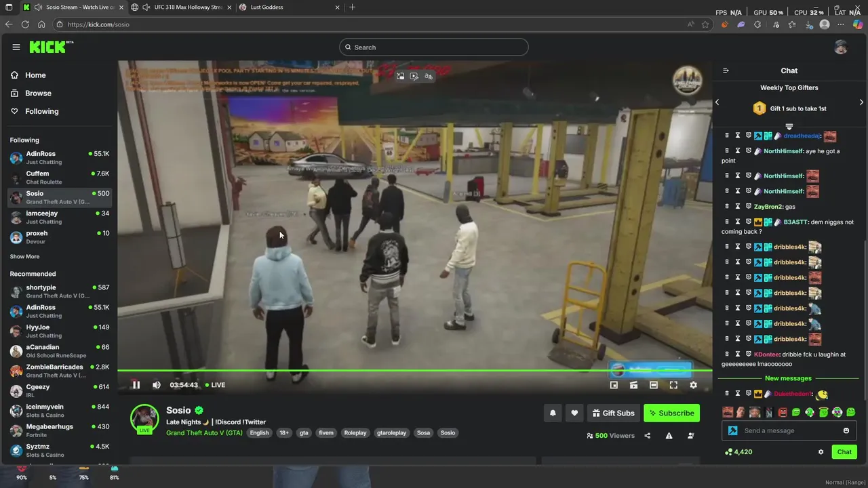This screenshot has width=868, height=488.
Task: Pause the live stream video
Action: click(136, 385)
